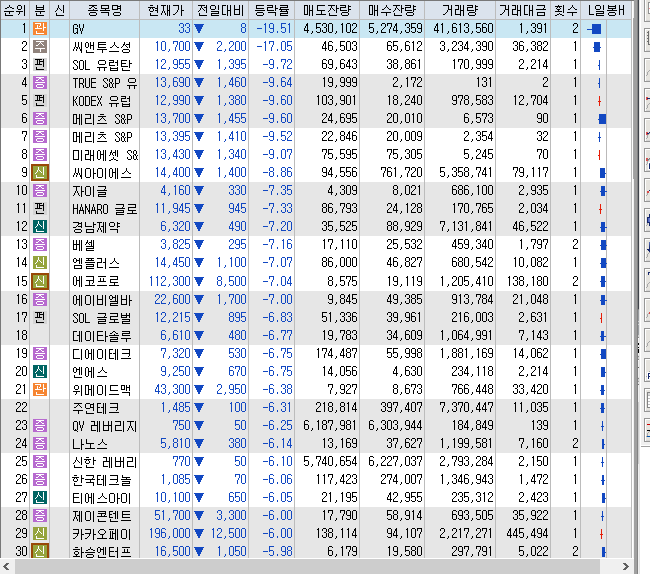The height and width of the screenshot is (574, 650).
Task: Select stock name GV
Action: [x=78, y=29]
